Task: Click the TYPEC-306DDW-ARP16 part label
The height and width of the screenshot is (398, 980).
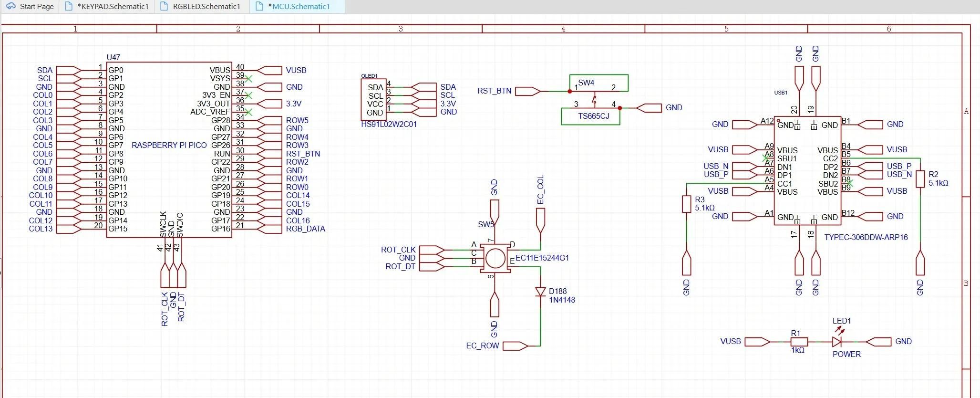Action: click(866, 237)
